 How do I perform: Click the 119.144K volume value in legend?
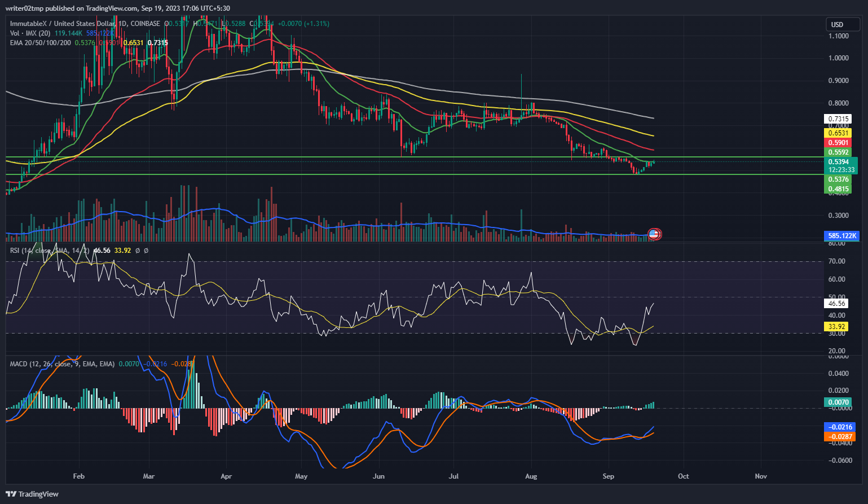[x=69, y=33]
